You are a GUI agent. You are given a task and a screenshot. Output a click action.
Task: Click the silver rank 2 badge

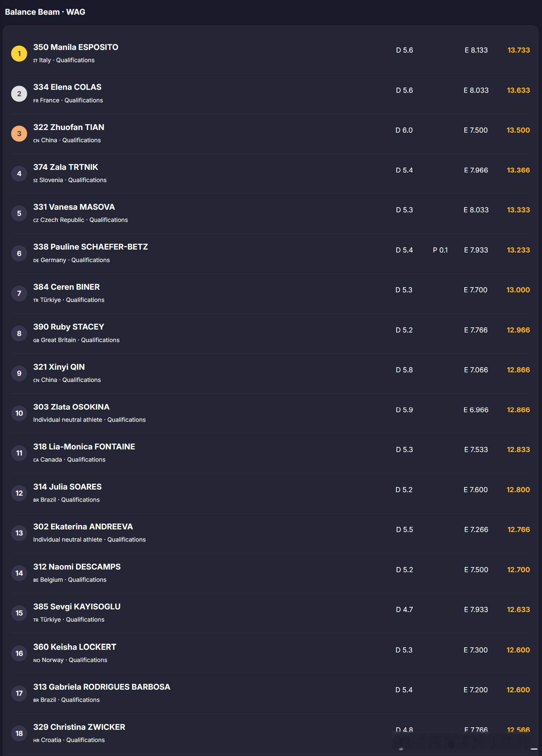(19, 94)
